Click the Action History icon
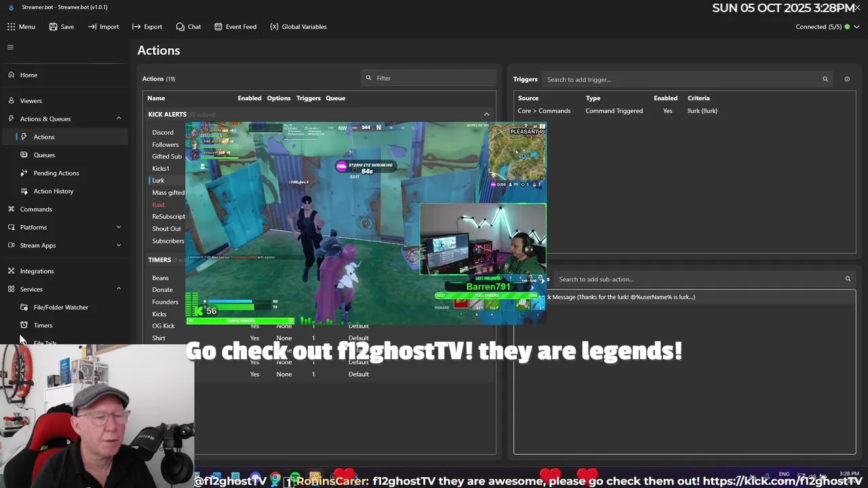868x488 pixels. point(24,191)
